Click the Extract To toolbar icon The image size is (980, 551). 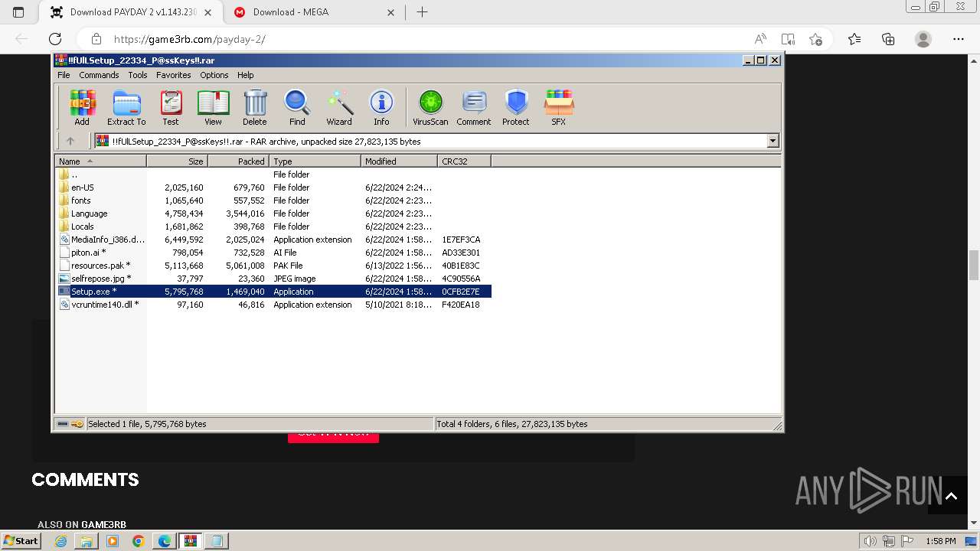click(126, 107)
